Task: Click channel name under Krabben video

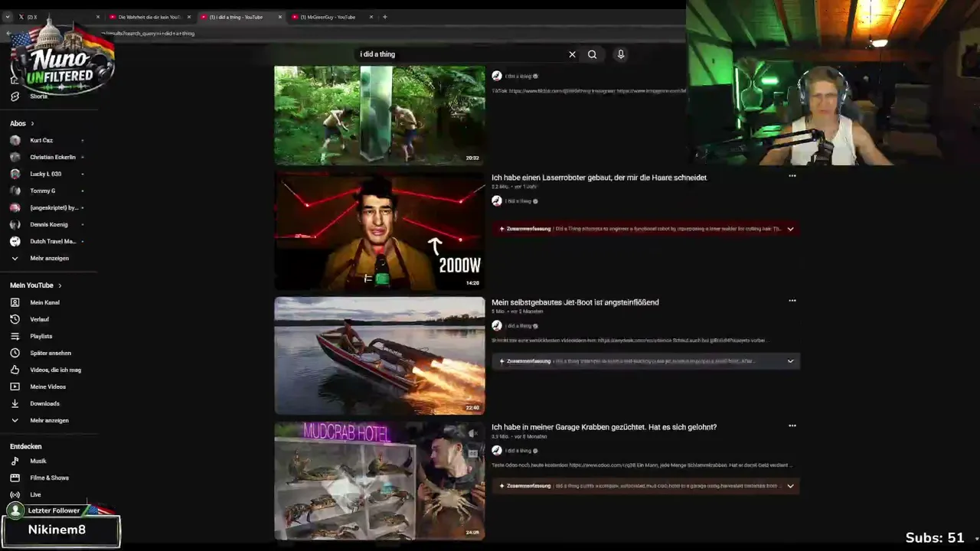Action: [x=518, y=451]
